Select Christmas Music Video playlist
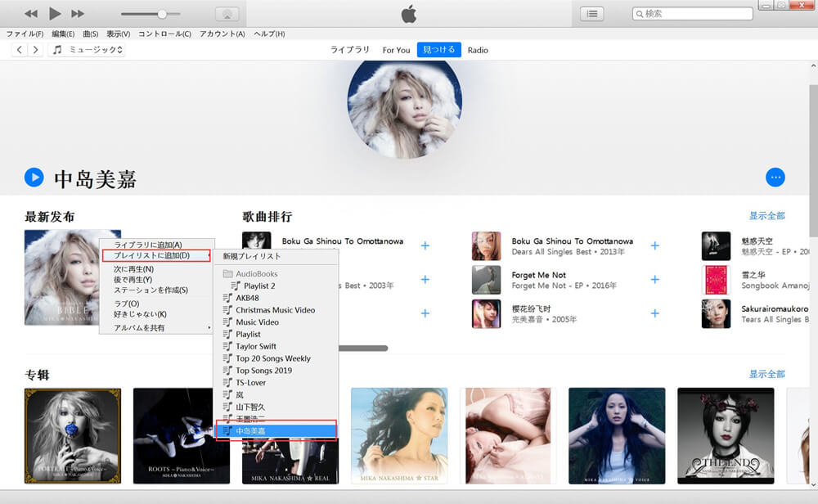Viewport: 818px width, 504px height. (x=276, y=310)
